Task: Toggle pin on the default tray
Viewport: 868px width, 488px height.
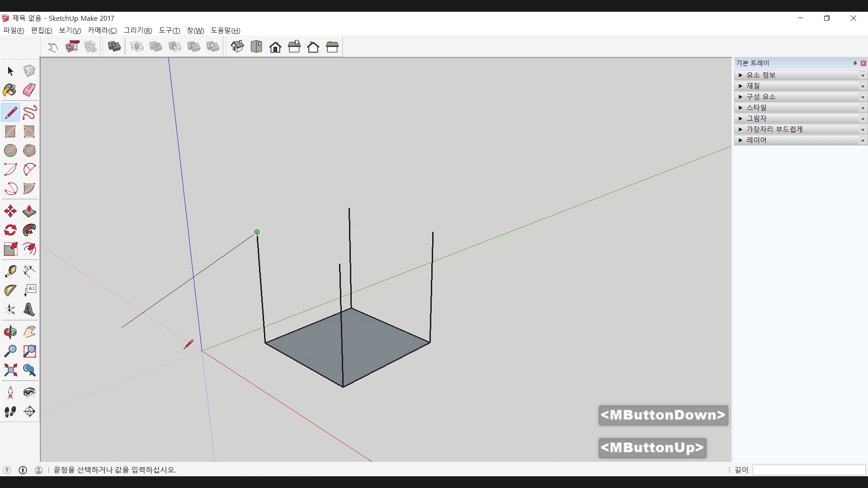Action: point(855,63)
